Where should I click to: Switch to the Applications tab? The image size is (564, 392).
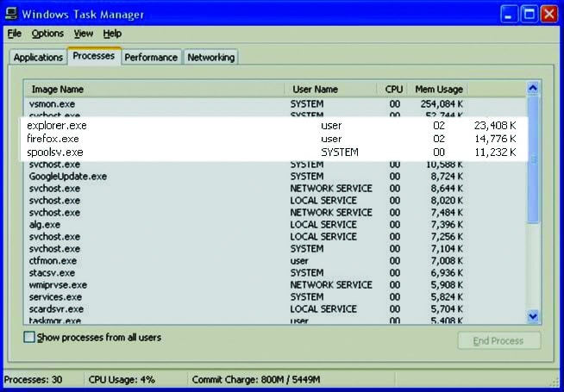(38, 58)
